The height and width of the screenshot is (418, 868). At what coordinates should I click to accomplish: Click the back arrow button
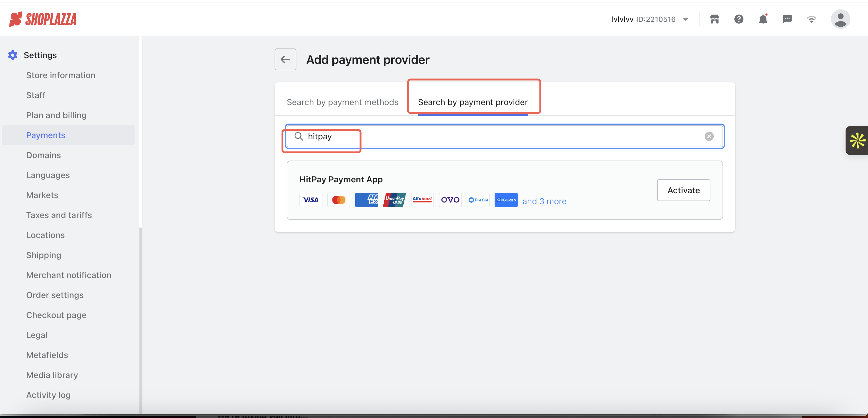285,59
